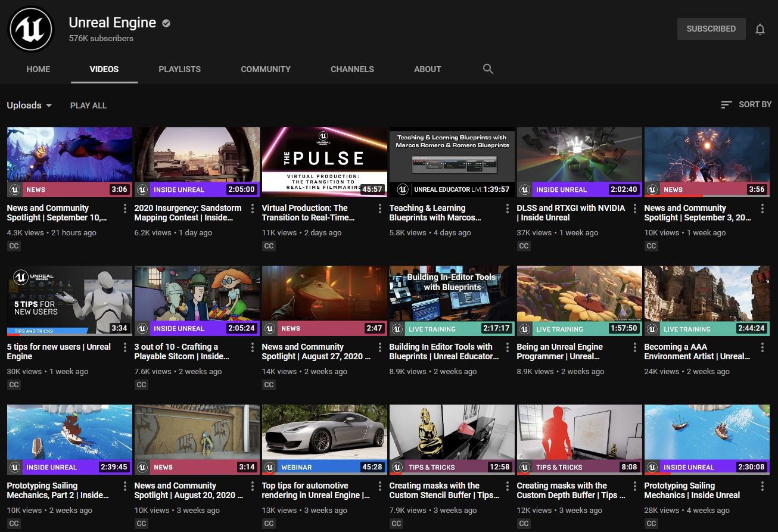Viewport: 778px width, 532px height.
Task: Open '2020 Insurgency: Sandstorm Mapping Contest' title link
Action: coord(188,213)
